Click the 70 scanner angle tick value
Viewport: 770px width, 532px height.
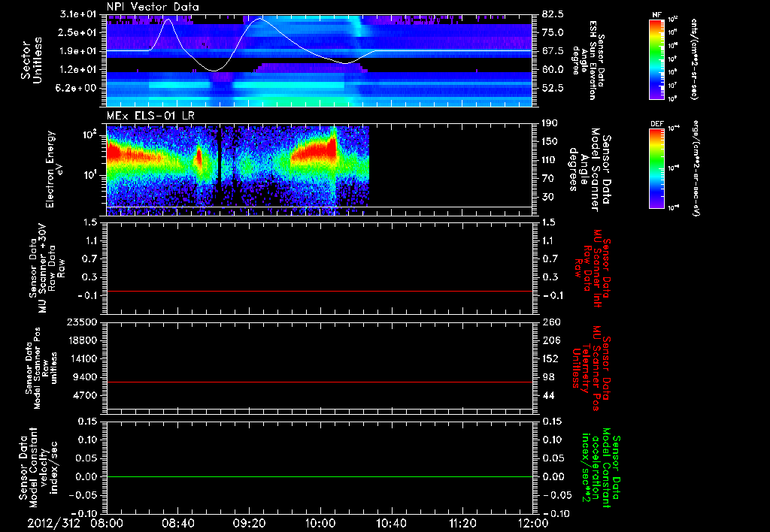547,179
